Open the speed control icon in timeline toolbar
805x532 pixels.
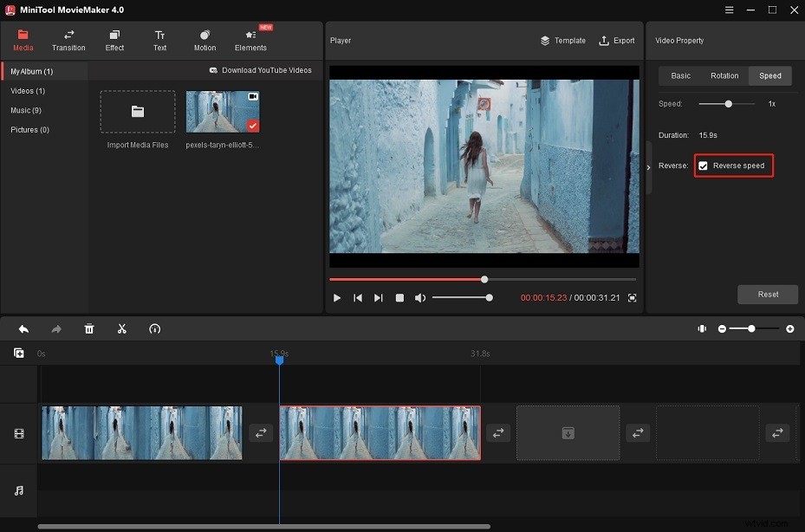[x=155, y=329]
